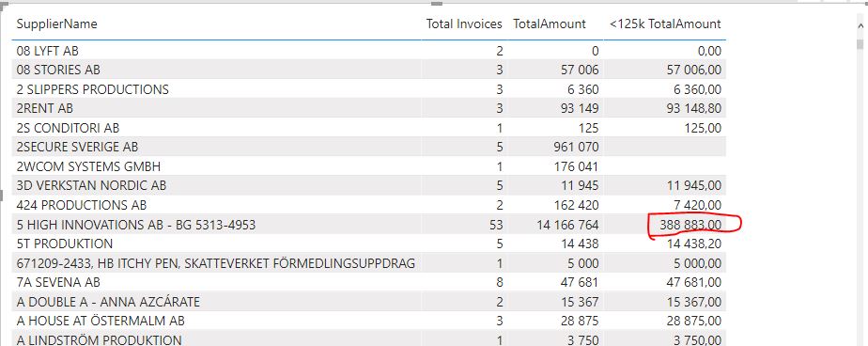Select the 5T PRODUKTION row

[368, 244]
